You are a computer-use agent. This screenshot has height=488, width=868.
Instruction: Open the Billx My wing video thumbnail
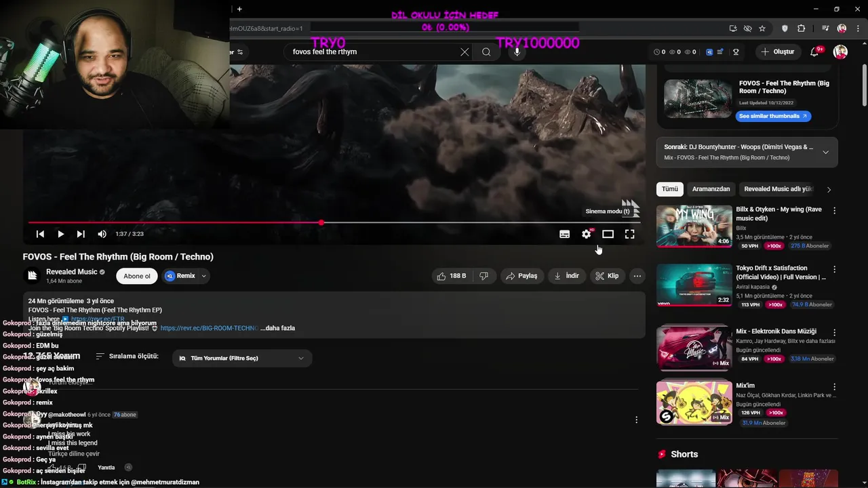[694, 226]
